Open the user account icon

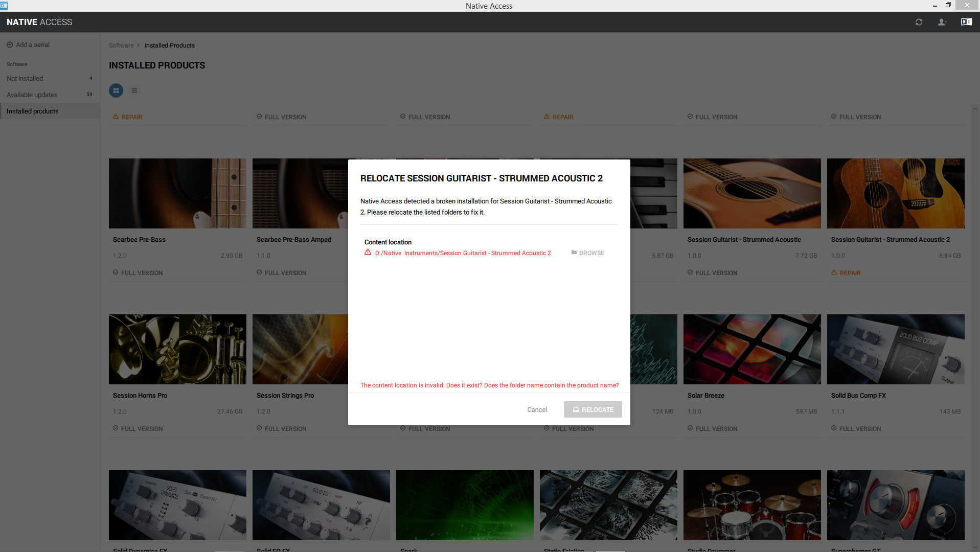[942, 22]
